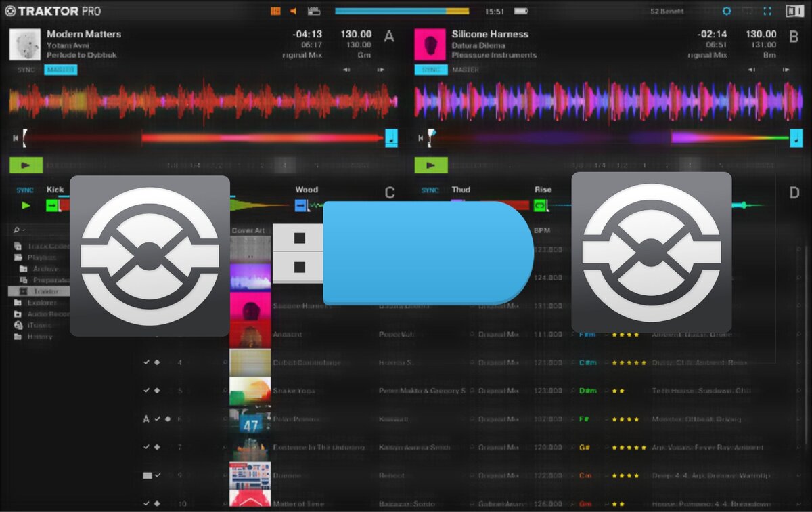Play Deck B with the green play button
Screen dimensions: 812x512
[x=431, y=165]
